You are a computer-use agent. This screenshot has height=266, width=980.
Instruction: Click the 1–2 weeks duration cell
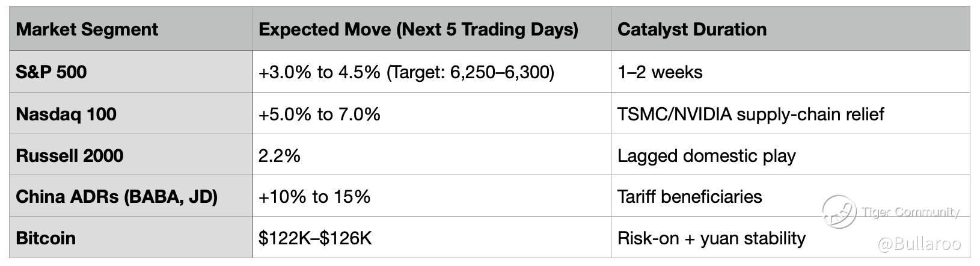coord(660,72)
